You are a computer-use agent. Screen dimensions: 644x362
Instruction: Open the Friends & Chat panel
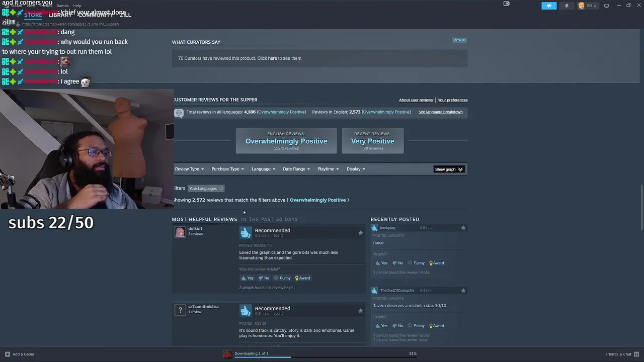(x=622, y=354)
